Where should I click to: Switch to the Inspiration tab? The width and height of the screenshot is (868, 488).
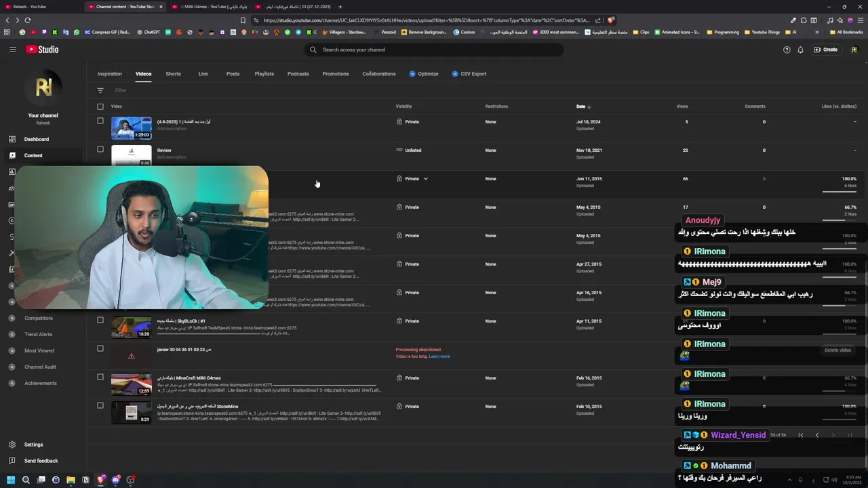point(110,74)
